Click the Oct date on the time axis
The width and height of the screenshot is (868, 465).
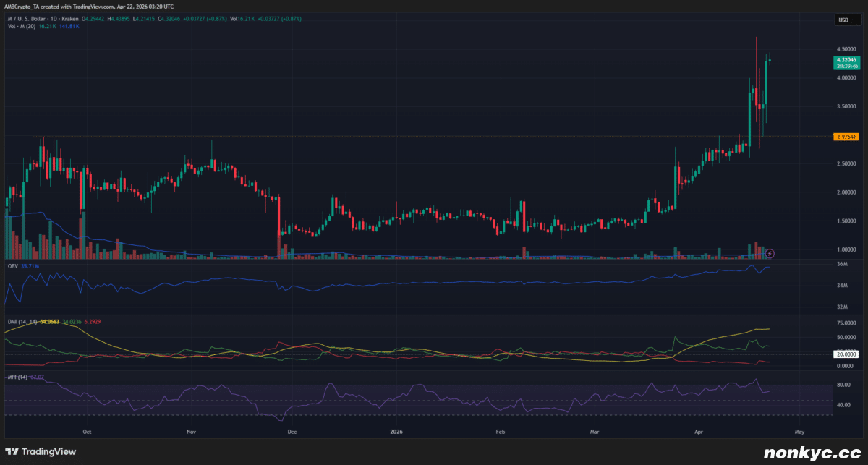coord(87,432)
